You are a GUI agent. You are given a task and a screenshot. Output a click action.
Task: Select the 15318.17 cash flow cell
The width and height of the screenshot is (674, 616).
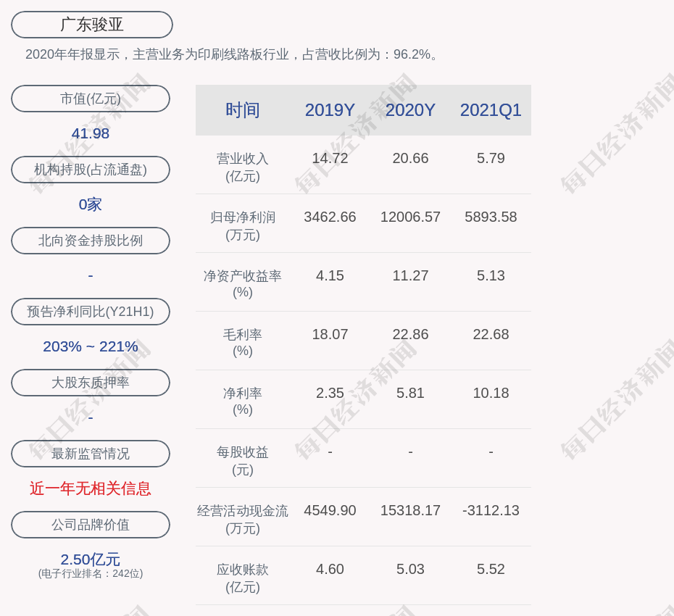click(x=410, y=510)
